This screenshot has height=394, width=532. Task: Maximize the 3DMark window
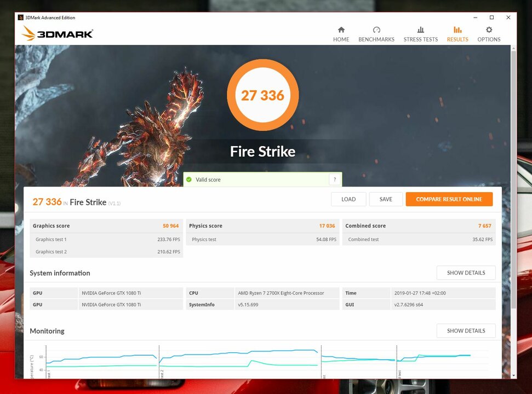491,18
